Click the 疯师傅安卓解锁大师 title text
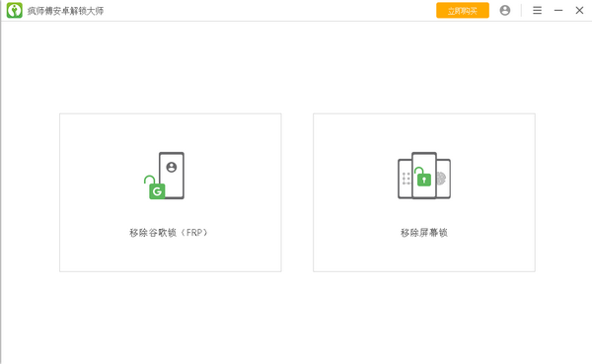The width and height of the screenshot is (592, 364). point(65,11)
